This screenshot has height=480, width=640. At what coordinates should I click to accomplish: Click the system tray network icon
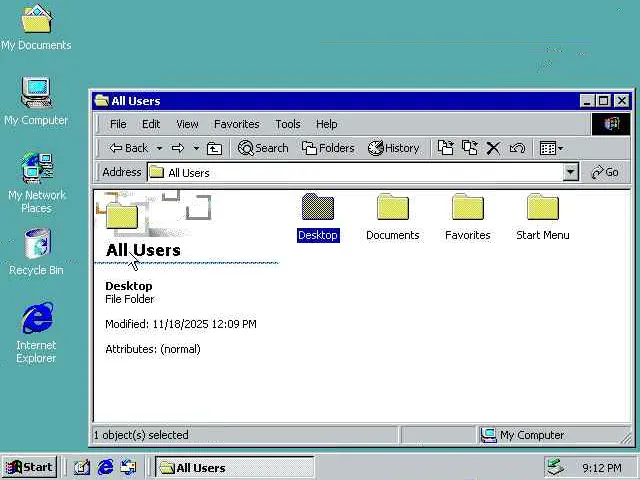(x=556, y=467)
